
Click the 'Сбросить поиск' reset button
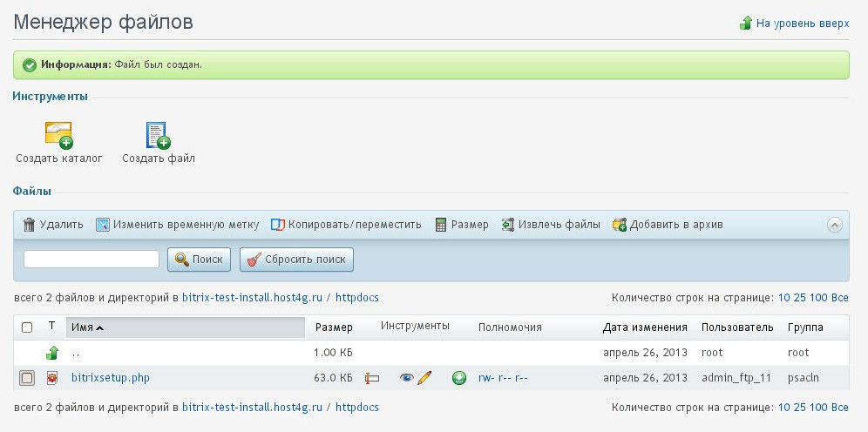(296, 260)
